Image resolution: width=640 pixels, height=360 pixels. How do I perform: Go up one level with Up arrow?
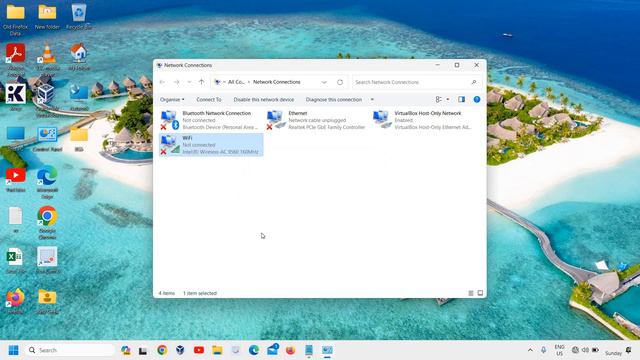tap(201, 82)
